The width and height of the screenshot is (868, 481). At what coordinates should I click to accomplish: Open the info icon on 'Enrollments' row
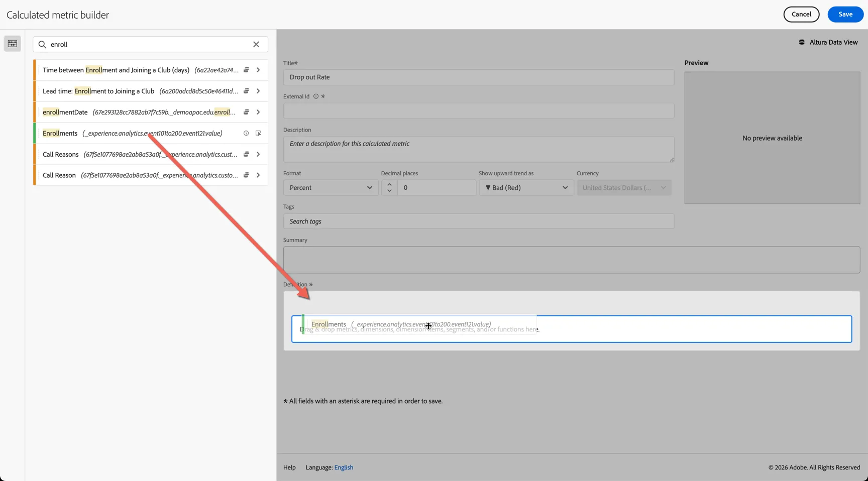pyautogui.click(x=246, y=133)
